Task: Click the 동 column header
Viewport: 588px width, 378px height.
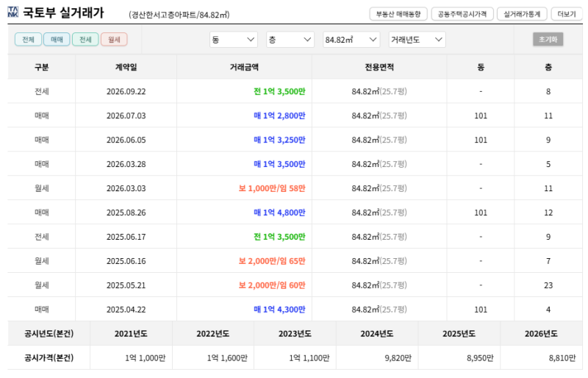Action: point(481,67)
